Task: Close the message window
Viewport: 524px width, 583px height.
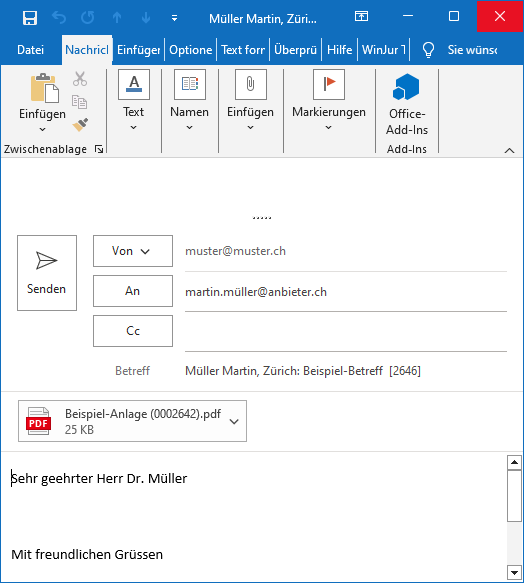Action: pos(500,16)
